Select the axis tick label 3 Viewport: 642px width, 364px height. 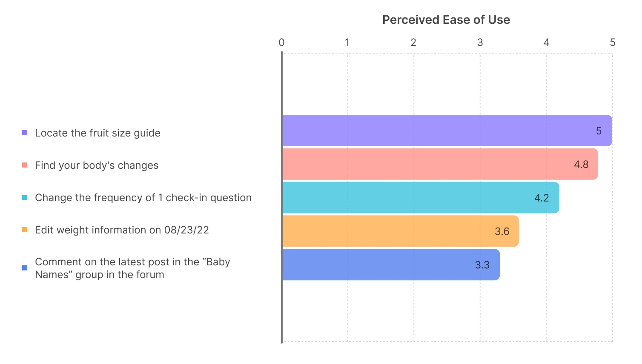[x=480, y=43]
